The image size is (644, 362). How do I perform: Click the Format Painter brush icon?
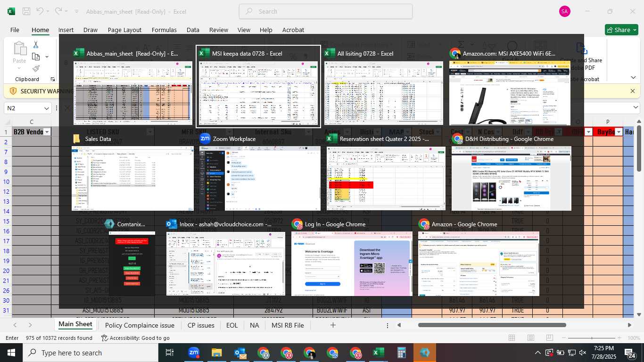pyautogui.click(x=36, y=68)
